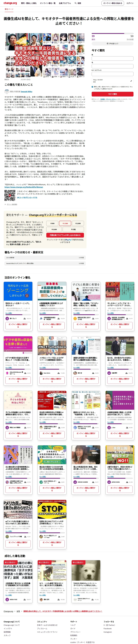This screenshot has height=644, width=138.
Task: Select the ¥1,500 monthly amount
Action: point(65,223)
